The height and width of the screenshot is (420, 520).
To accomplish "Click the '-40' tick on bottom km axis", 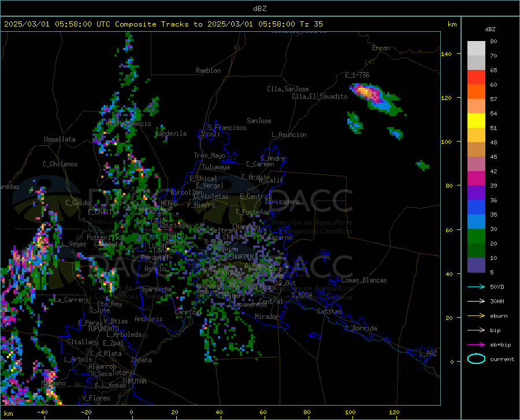I will point(42,412).
